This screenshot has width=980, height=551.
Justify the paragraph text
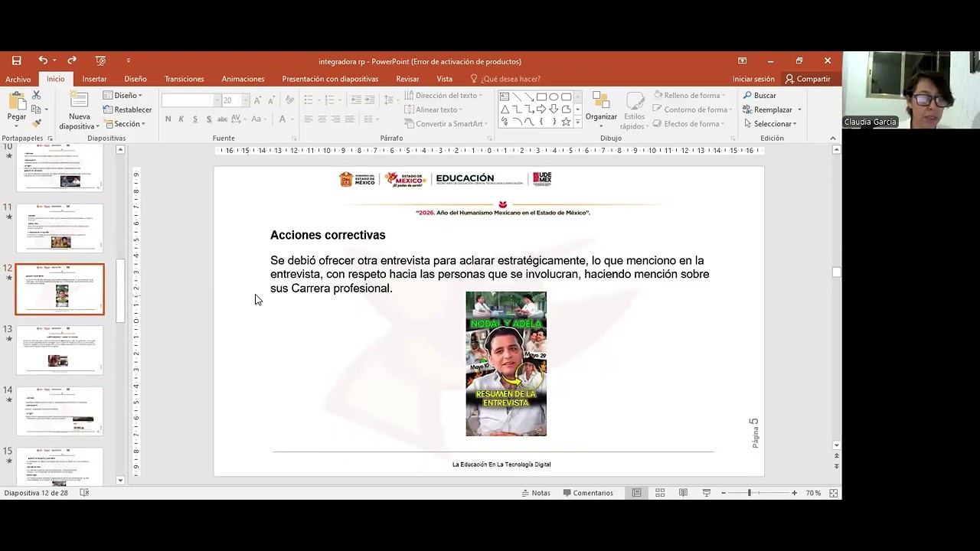[350, 119]
